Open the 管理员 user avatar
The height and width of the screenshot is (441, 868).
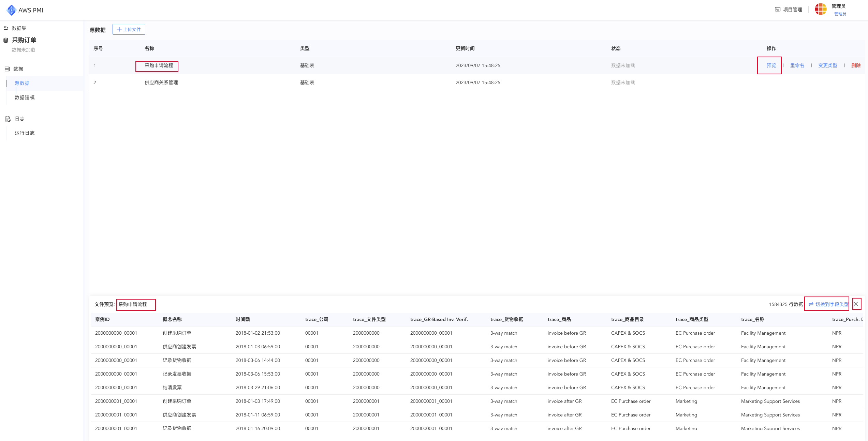pyautogui.click(x=821, y=9)
